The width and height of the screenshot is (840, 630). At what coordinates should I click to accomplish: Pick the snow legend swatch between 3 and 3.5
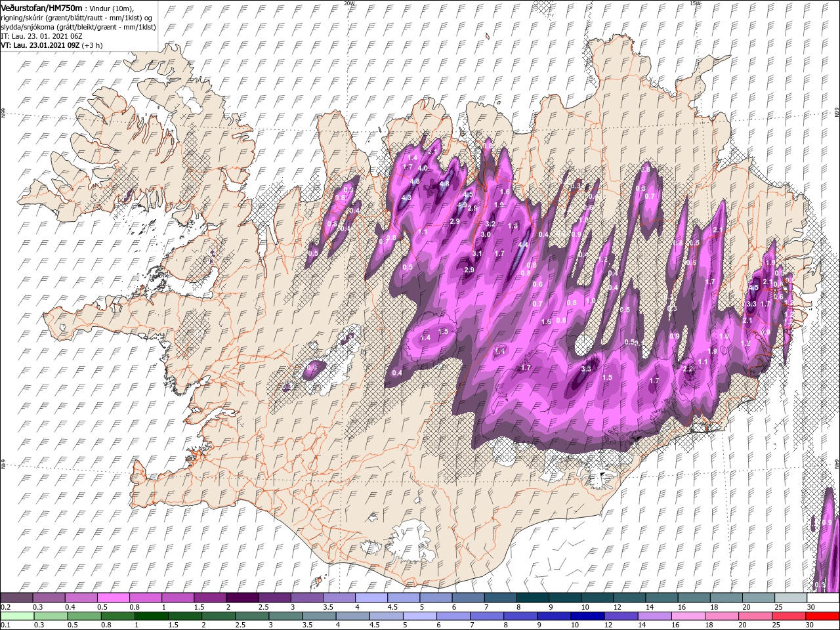click(307, 598)
